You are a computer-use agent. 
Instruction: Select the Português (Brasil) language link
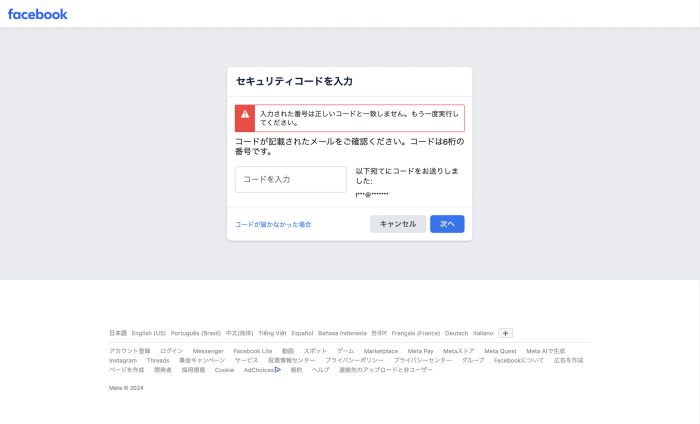coord(196,333)
